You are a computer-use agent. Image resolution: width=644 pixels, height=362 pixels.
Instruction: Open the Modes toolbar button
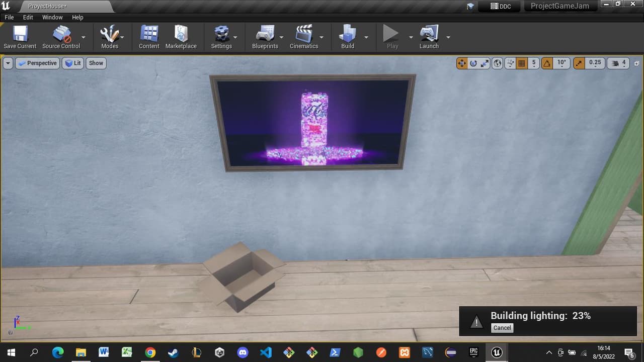coord(109,37)
